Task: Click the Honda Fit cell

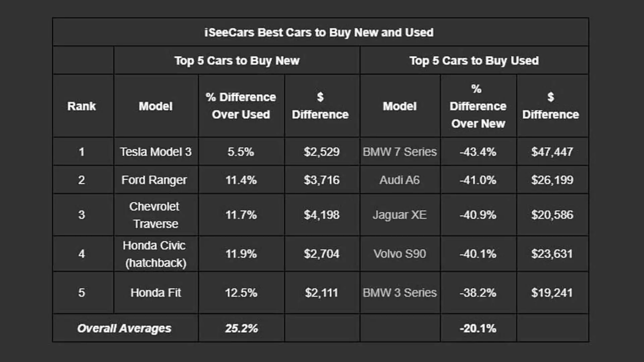Action: (156, 293)
